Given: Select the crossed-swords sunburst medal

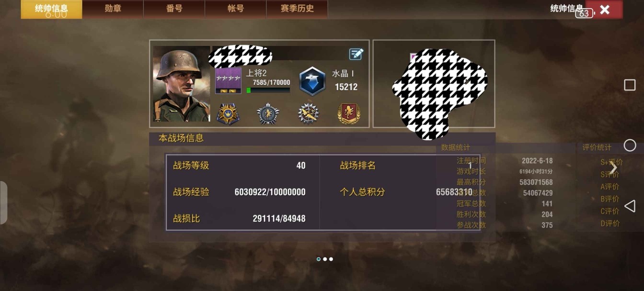Looking at the screenshot, I should (x=309, y=114).
